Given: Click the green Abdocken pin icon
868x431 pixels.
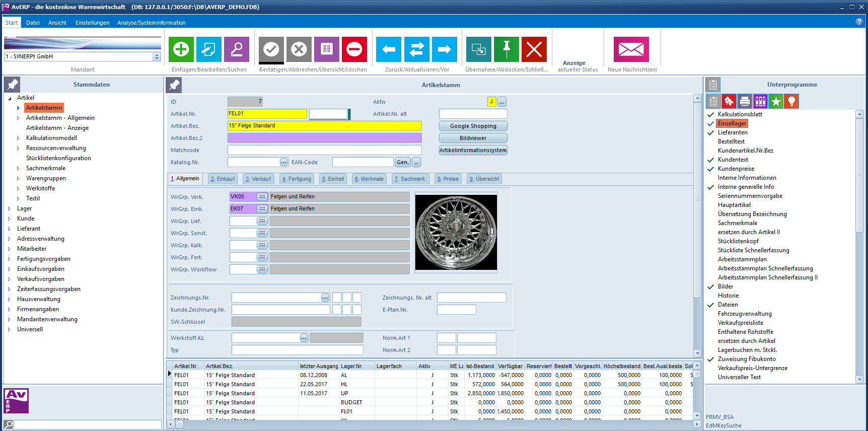Looking at the screenshot, I should tap(507, 49).
